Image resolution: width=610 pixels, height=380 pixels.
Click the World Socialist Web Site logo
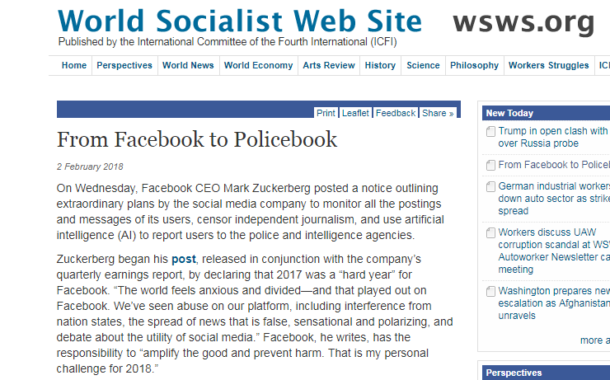pyautogui.click(x=240, y=21)
